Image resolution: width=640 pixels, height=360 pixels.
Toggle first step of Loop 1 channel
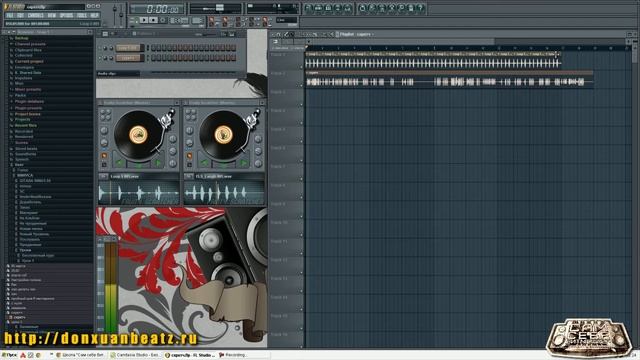[x=153, y=48]
